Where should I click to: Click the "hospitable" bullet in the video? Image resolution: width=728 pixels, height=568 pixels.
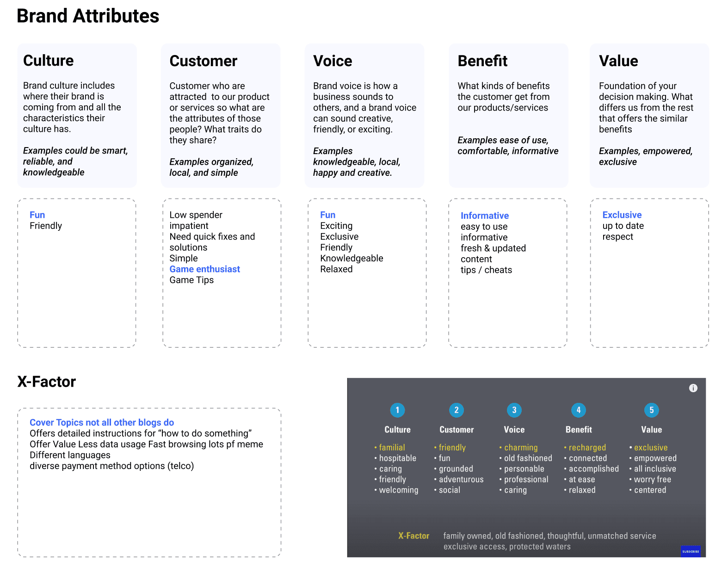[x=398, y=458]
